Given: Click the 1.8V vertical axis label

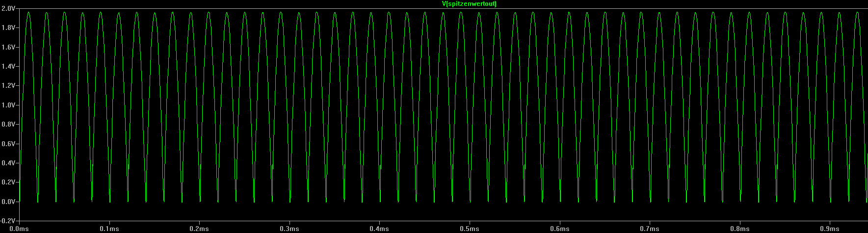Looking at the screenshot, I should point(8,27).
